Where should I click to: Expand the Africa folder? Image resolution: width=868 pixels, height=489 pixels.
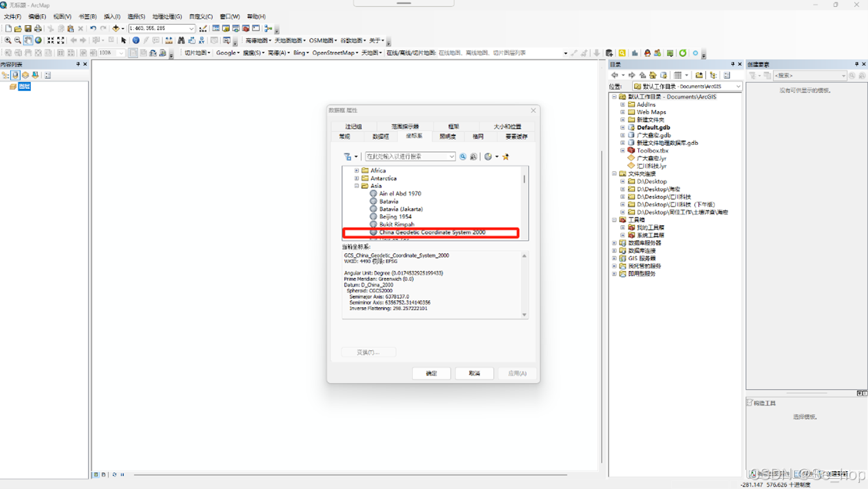coord(356,170)
